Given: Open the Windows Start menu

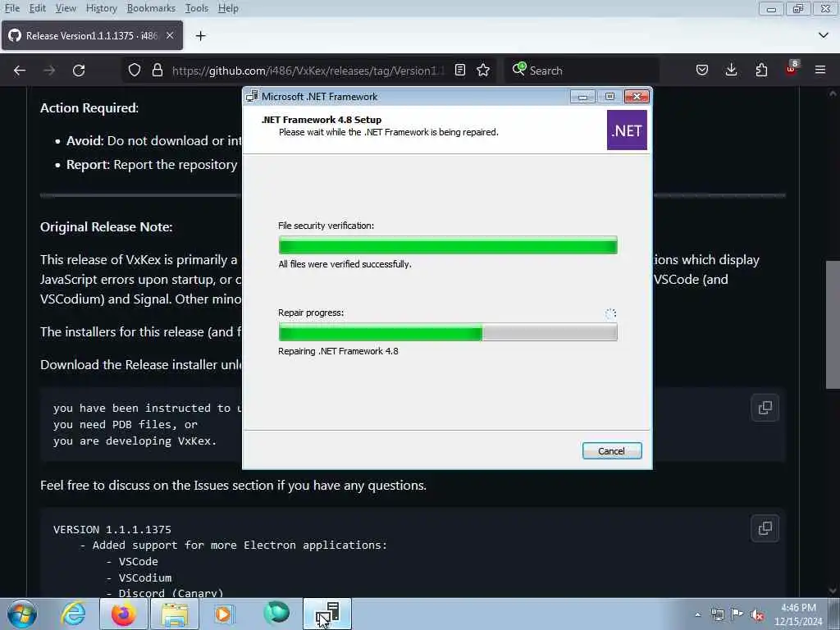Looking at the screenshot, I should pyautogui.click(x=22, y=614).
